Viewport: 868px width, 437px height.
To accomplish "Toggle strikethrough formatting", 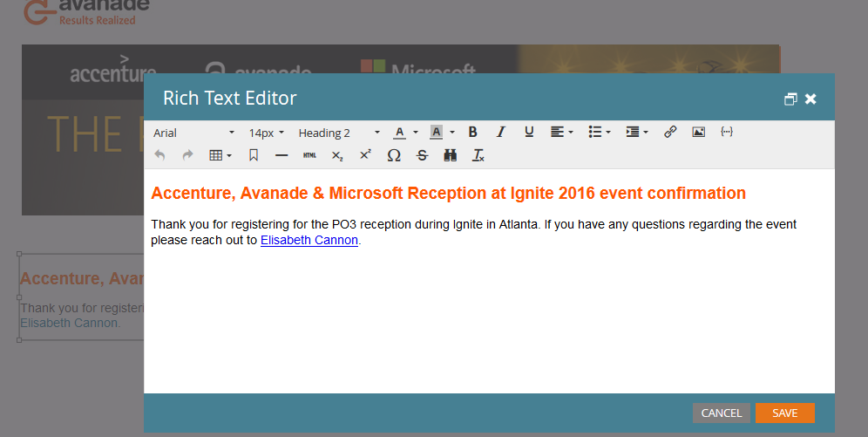I will (422, 155).
